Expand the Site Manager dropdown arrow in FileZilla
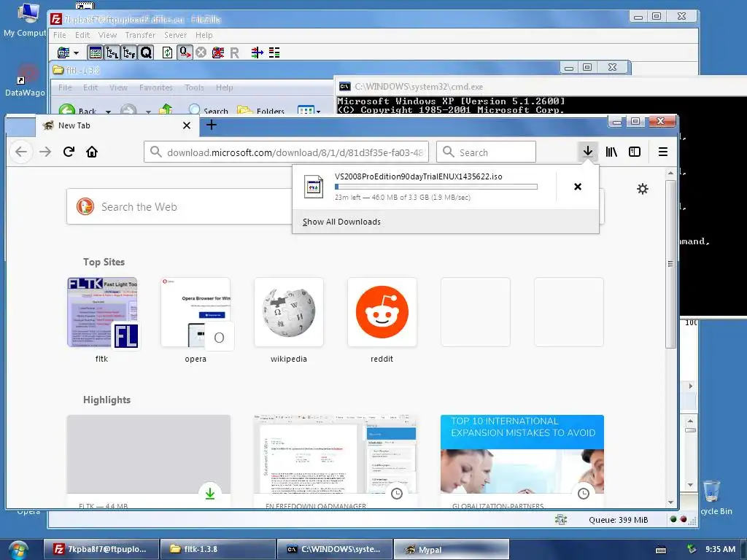The height and width of the screenshot is (560, 747). click(76, 52)
